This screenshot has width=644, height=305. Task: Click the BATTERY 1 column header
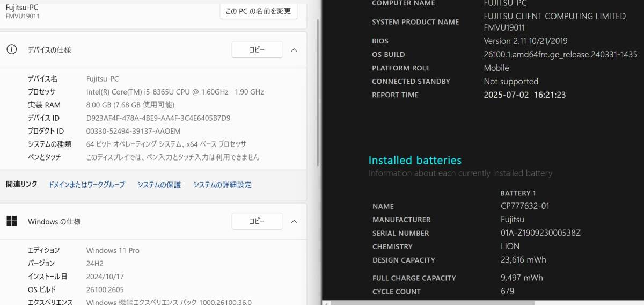coord(518,193)
